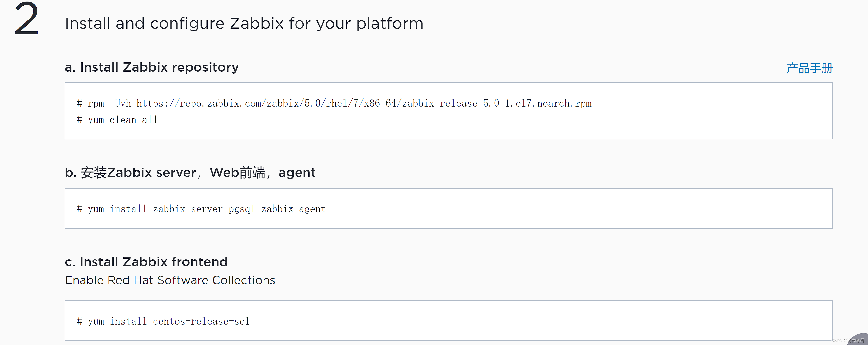Screen dimensions: 868x345
Task: Click the 'yum install' text in section b
Action: [x=117, y=209]
